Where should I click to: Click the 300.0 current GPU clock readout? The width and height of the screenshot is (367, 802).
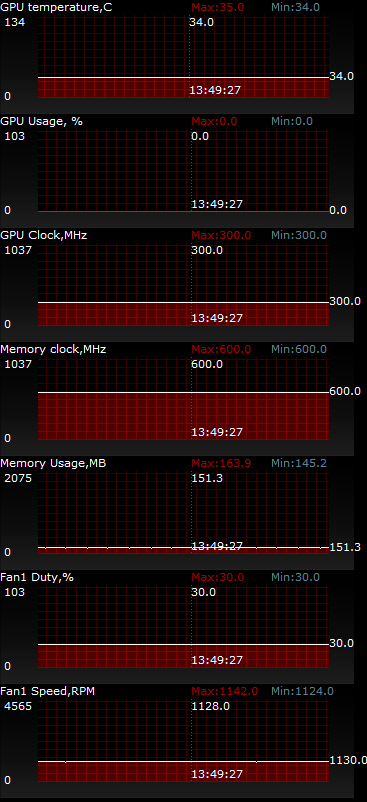click(345, 301)
